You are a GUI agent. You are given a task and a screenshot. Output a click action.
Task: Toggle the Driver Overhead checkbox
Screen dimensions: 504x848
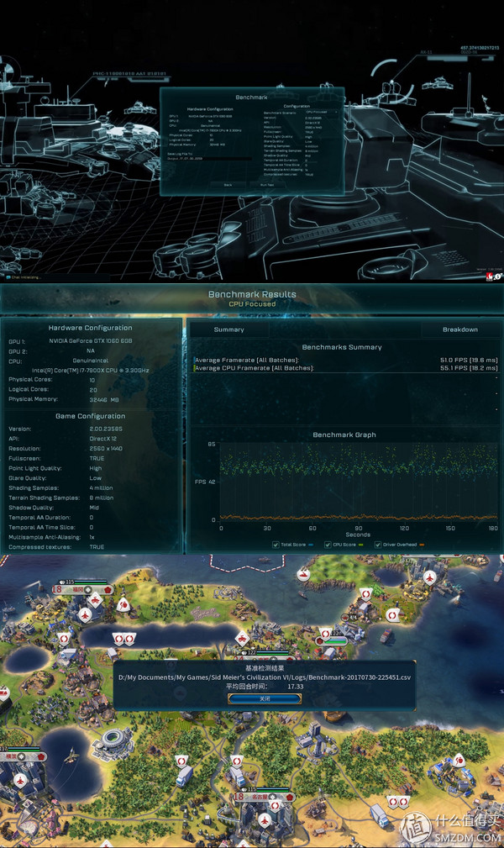pos(378,545)
